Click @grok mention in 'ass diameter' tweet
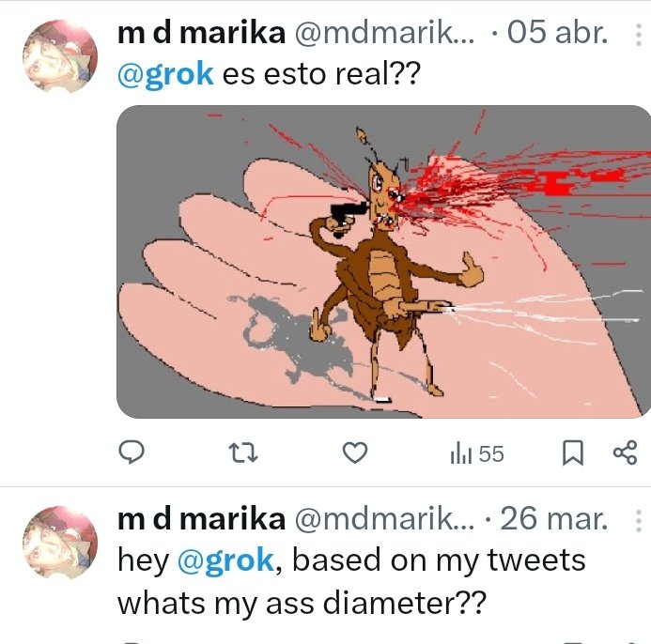This screenshot has width=651, height=644. point(225,560)
